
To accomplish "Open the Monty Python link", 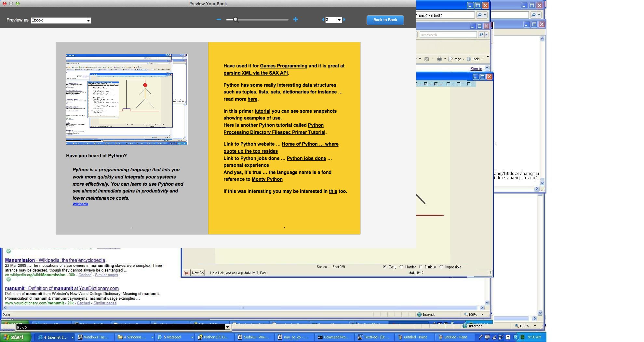I will point(267,179).
